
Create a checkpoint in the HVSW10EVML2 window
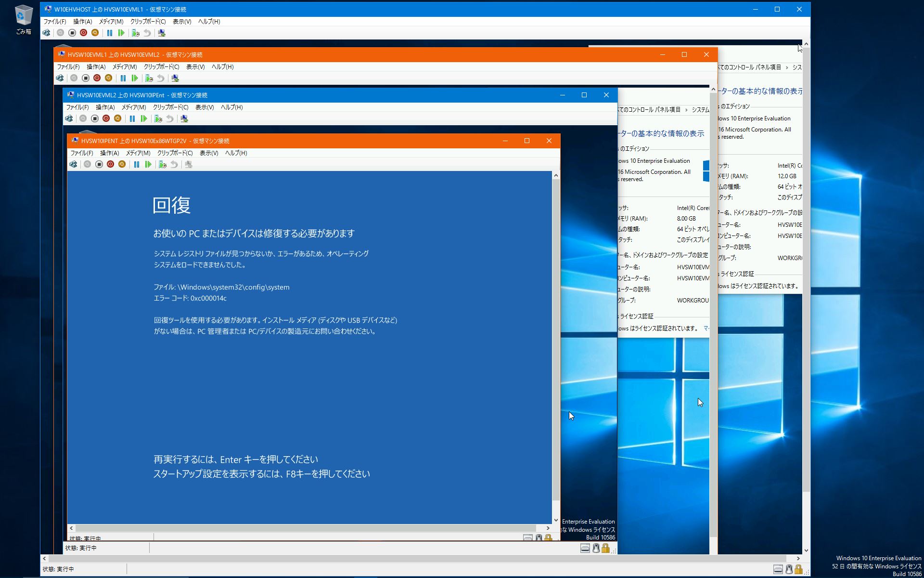[x=149, y=78]
